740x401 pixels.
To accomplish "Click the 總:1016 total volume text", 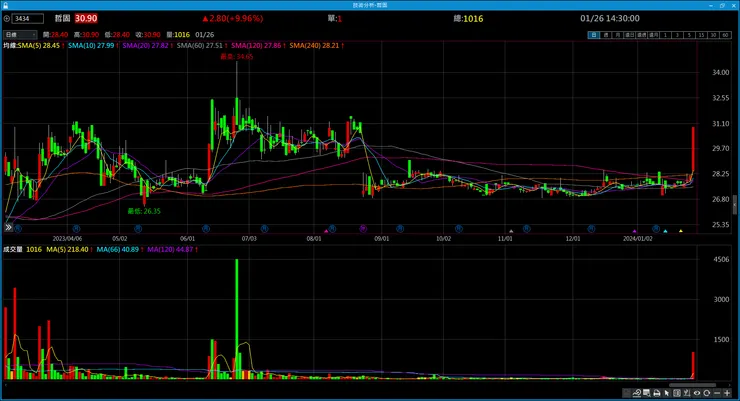I will (x=468, y=18).
